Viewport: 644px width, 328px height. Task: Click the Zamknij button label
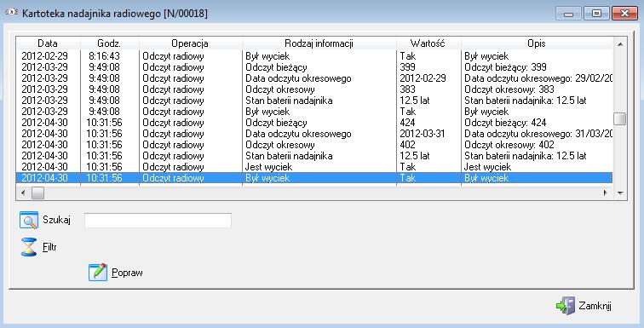595,306
